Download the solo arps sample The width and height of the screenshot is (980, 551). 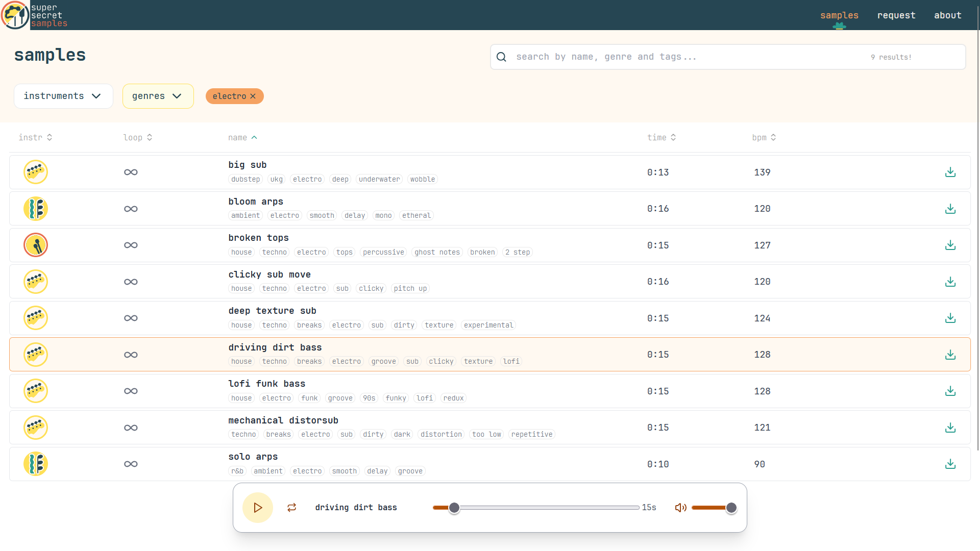click(x=950, y=464)
